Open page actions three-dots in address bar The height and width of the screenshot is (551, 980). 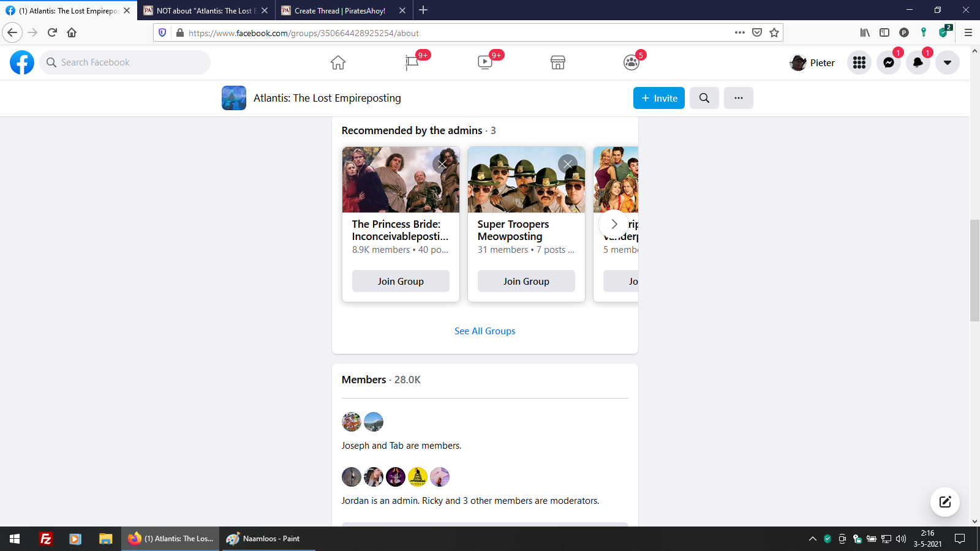click(x=740, y=32)
